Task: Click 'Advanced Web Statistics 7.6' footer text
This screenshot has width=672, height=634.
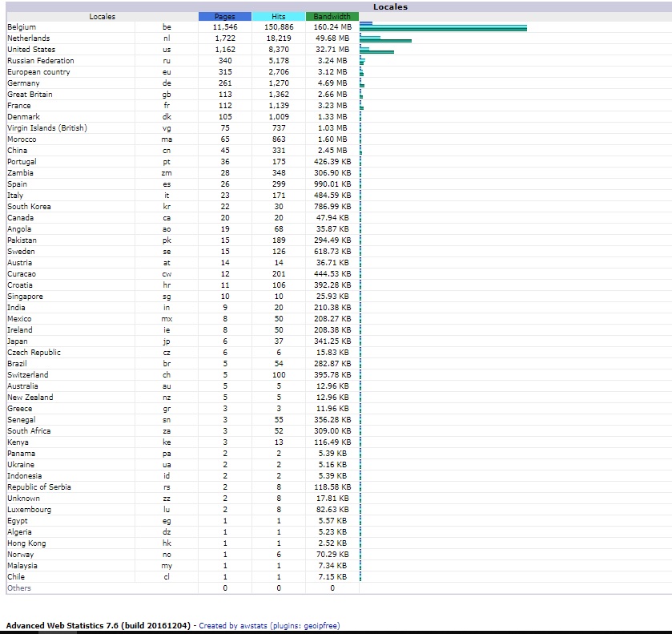Action: [x=99, y=625]
